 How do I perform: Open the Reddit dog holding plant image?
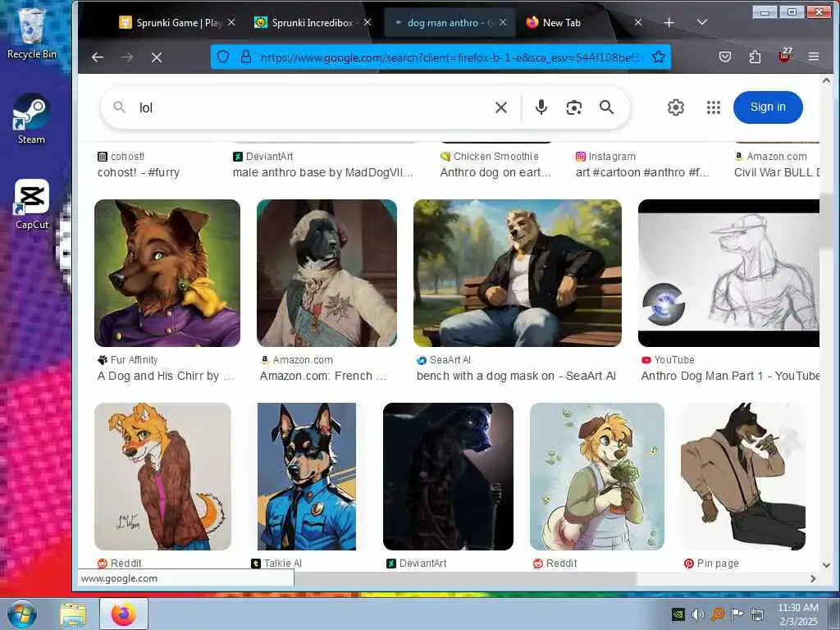pos(597,477)
